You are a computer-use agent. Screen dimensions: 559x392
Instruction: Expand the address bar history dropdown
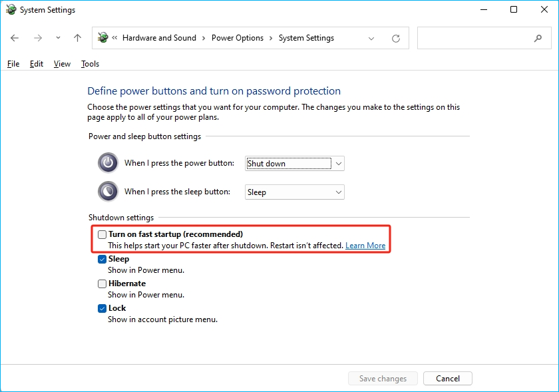click(371, 39)
